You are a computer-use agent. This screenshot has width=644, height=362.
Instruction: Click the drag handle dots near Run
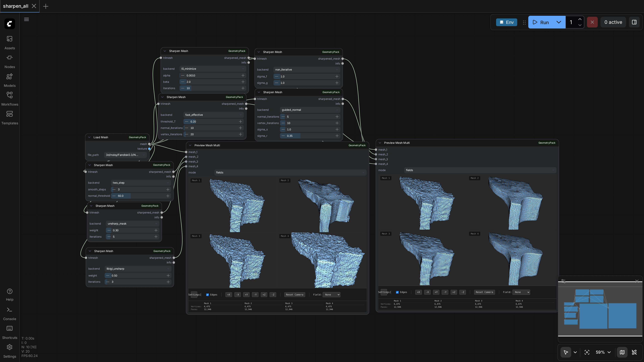(524, 22)
